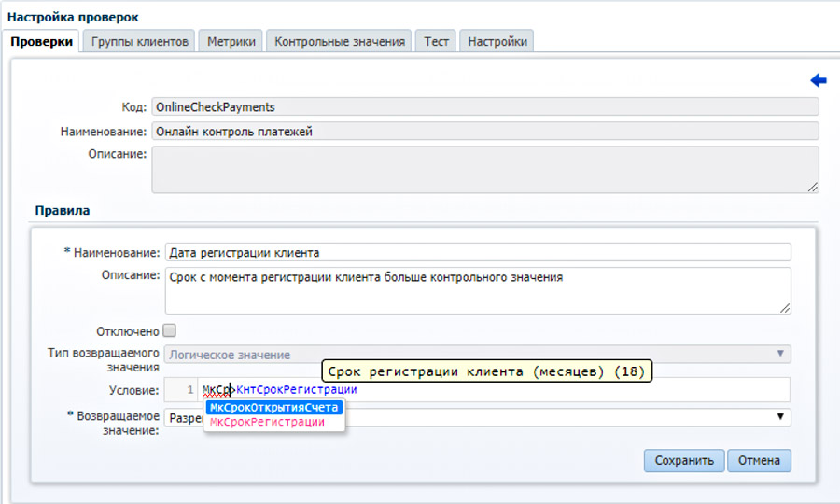Click the Код field with OnlineCheckPayments

coord(485,107)
